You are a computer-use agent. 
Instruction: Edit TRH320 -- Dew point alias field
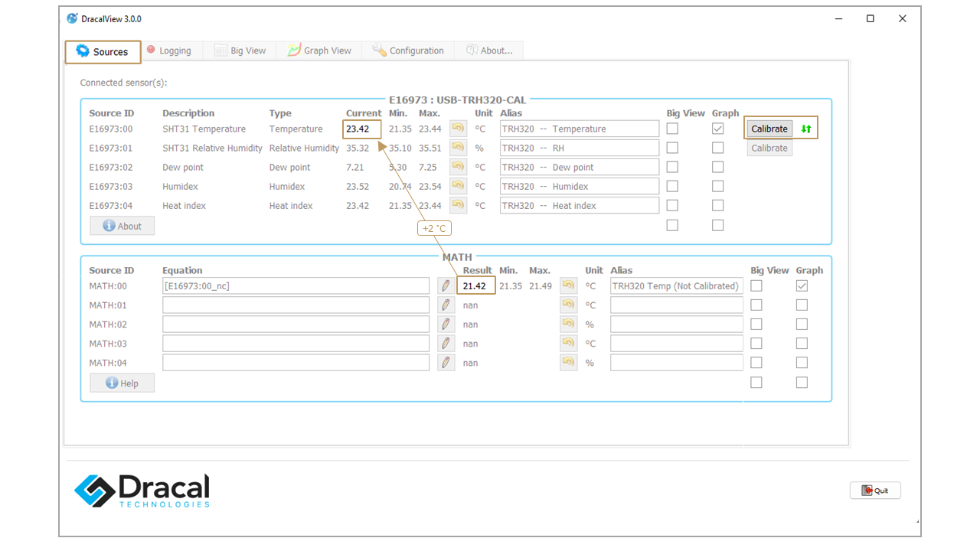[x=580, y=167]
